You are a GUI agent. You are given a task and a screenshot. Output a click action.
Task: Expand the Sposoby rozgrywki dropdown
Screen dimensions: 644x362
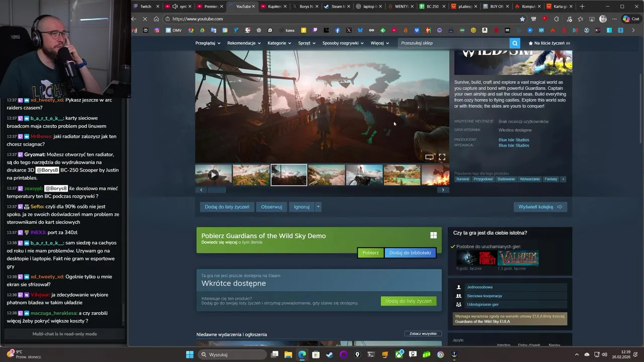[x=343, y=43]
